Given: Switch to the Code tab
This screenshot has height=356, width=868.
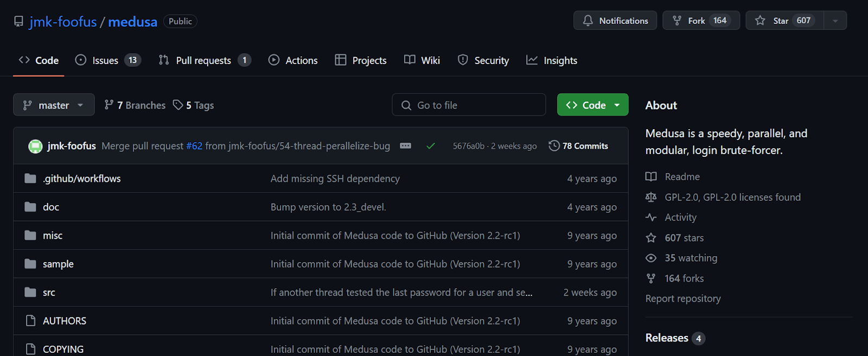Looking at the screenshot, I should point(39,60).
